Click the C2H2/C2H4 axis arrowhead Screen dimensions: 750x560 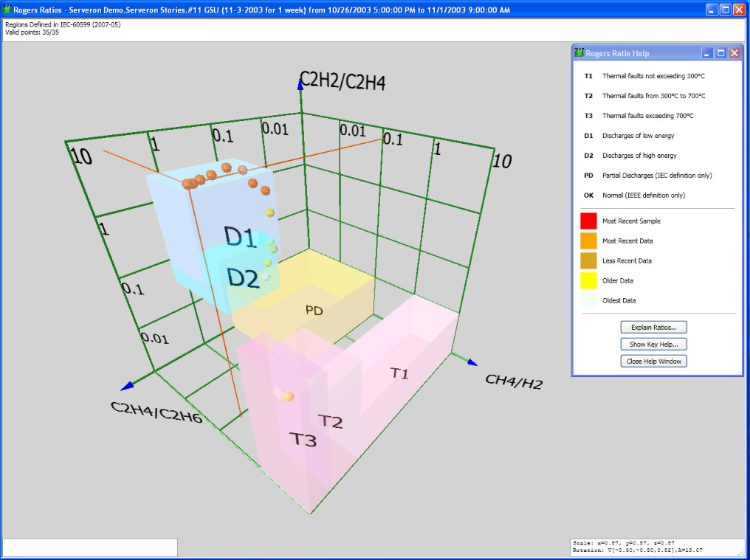click(300, 84)
